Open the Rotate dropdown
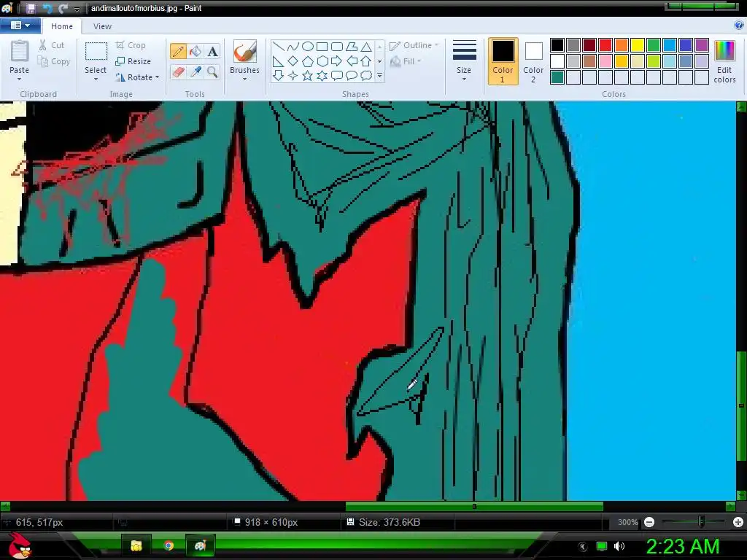 [137, 77]
